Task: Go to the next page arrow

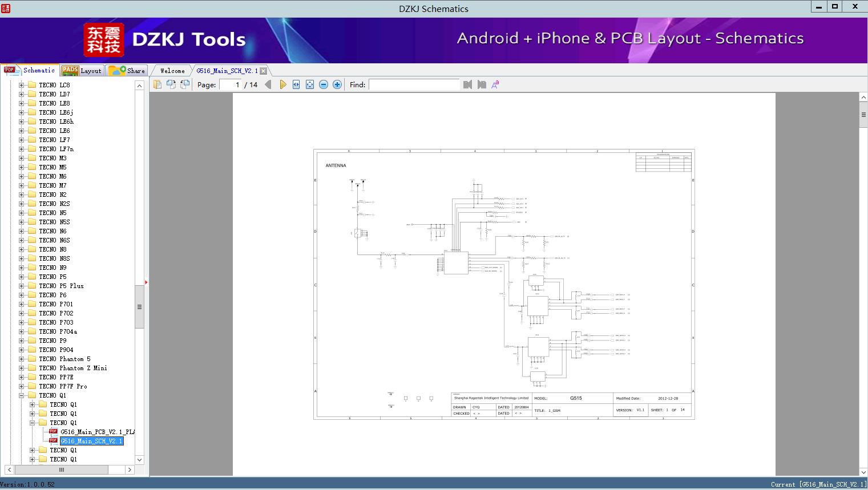Action: pos(282,84)
